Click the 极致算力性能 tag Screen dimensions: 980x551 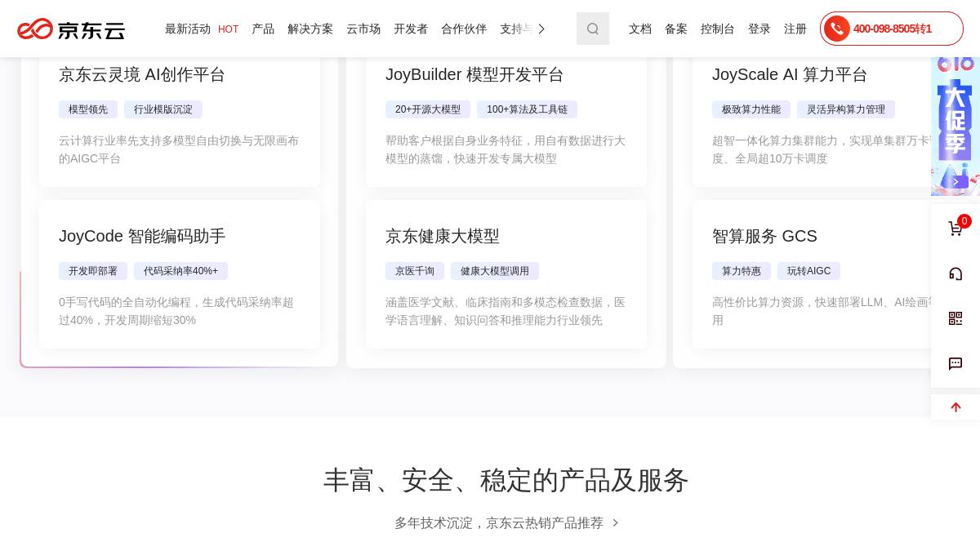click(x=751, y=109)
